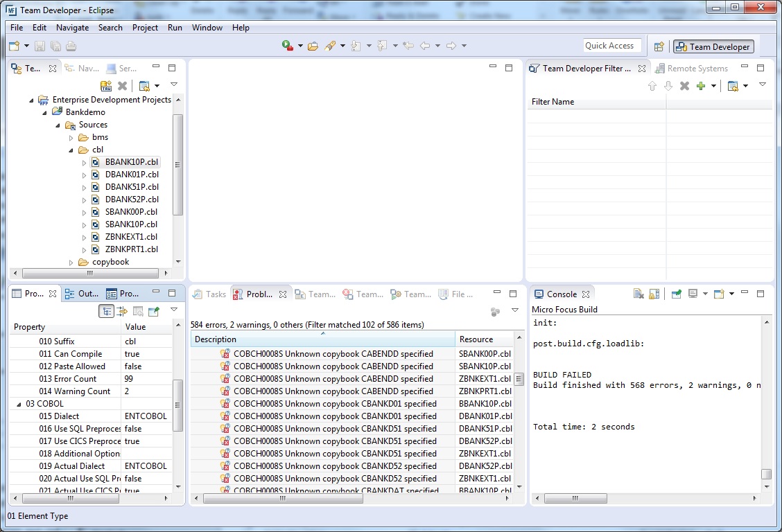
Task: Click the green Run icon with red toolbox
Action: tap(287, 46)
